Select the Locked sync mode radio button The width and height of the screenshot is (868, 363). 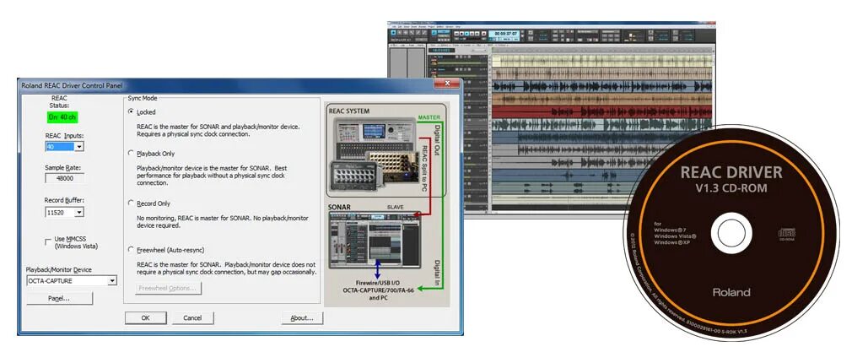132,112
